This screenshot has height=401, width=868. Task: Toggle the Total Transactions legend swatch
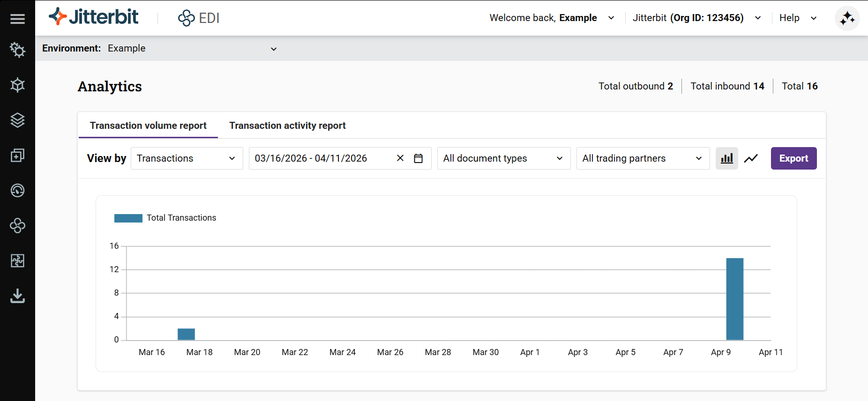coord(128,218)
